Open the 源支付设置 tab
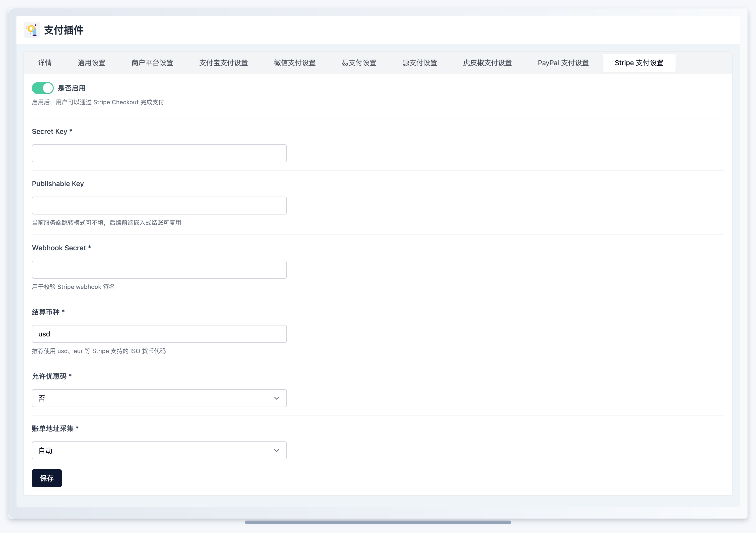The width and height of the screenshot is (756, 533). [x=420, y=63]
